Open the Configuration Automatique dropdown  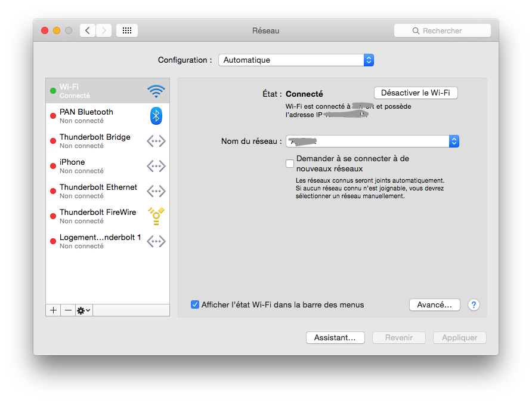[x=296, y=60]
